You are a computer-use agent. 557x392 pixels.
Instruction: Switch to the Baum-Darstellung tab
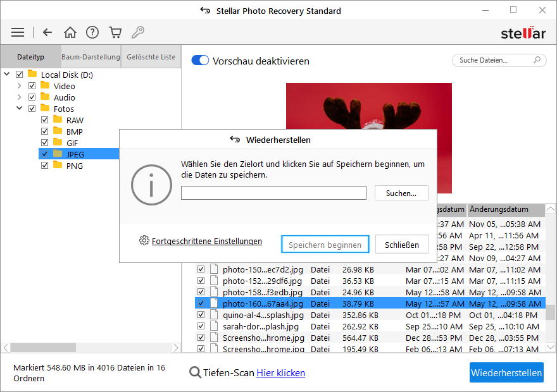click(x=91, y=57)
